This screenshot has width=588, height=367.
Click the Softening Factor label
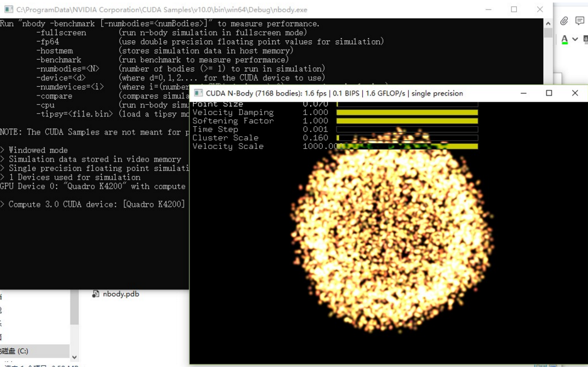pyautogui.click(x=233, y=121)
